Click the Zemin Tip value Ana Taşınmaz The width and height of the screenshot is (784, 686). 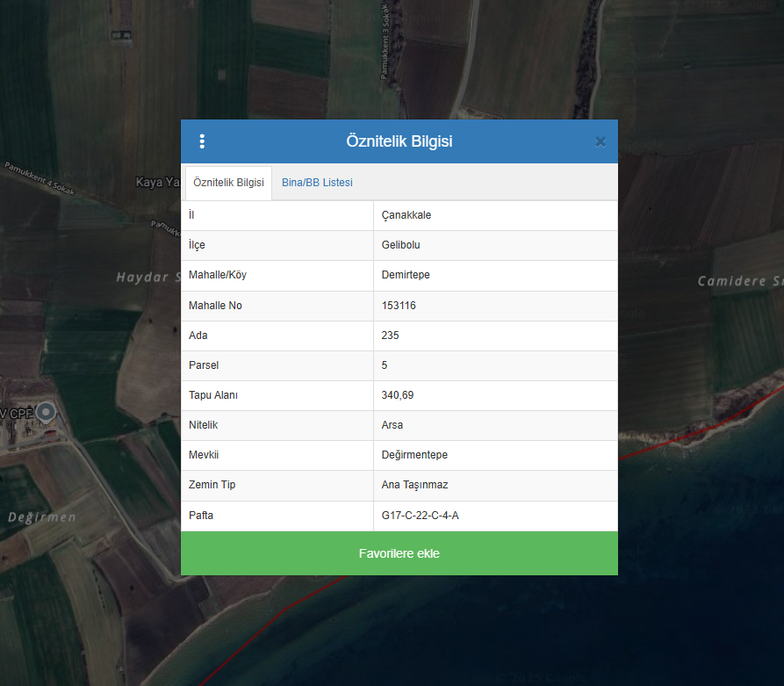point(415,485)
